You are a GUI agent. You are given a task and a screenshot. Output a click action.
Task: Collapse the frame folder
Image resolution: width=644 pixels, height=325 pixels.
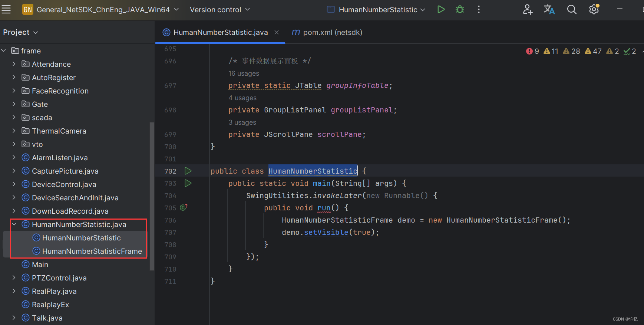pyautogui.click(x=4, y=50)
